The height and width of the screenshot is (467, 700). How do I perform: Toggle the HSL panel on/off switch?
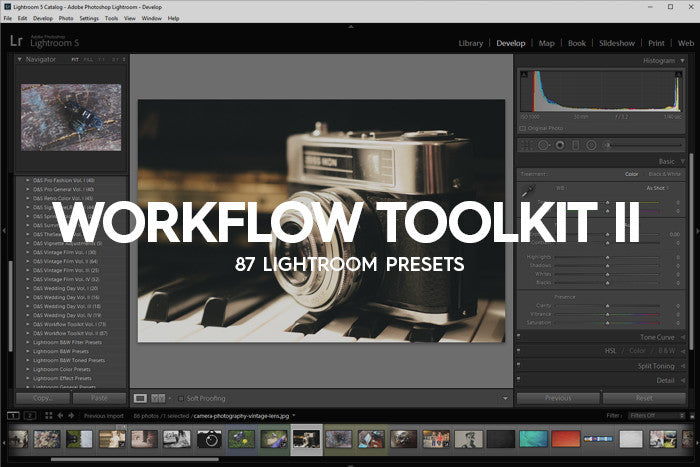pos(518,350)
